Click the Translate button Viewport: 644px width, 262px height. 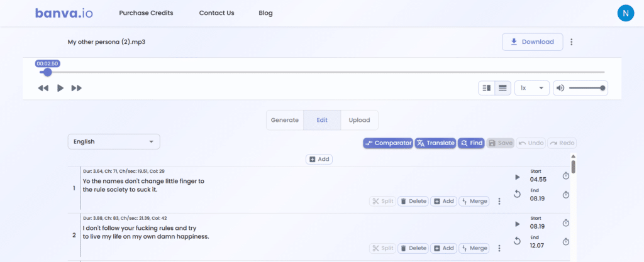tap(435, 143)
